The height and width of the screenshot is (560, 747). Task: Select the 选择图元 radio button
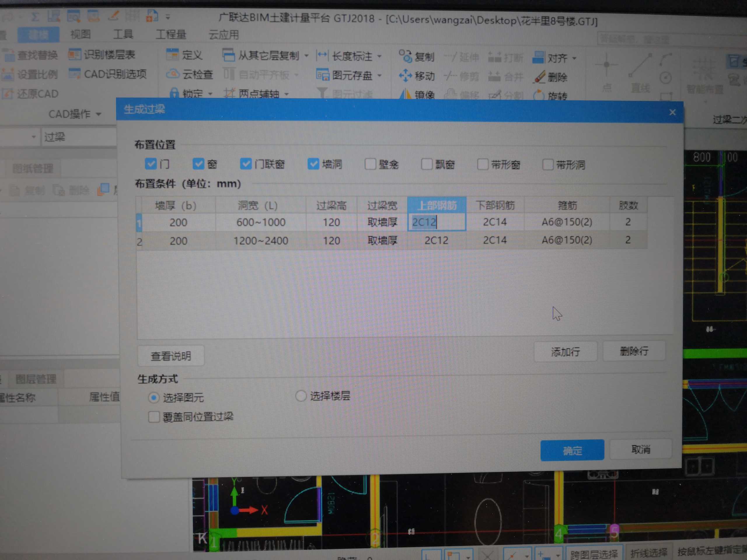154,398
